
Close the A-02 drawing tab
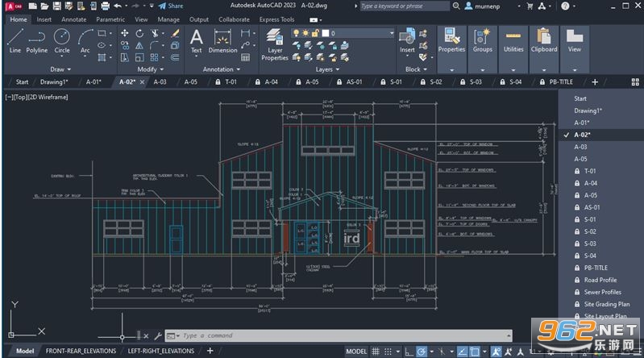142,81
